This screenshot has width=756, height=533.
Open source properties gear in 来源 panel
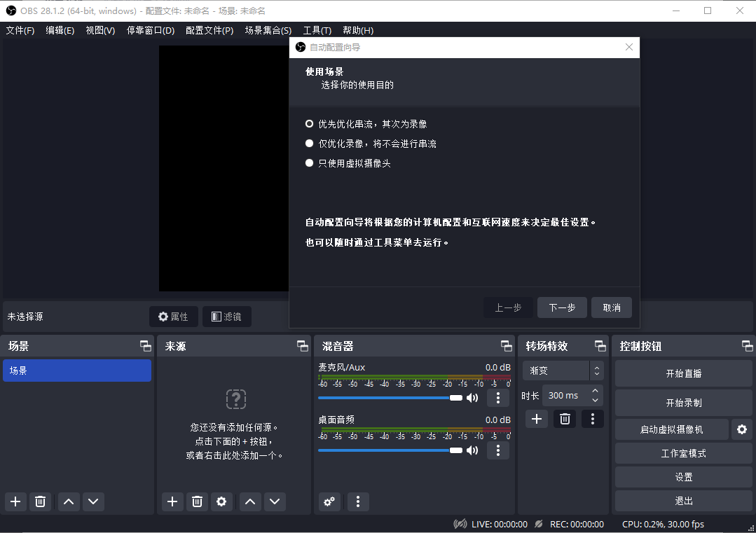[x=221, y=501]
